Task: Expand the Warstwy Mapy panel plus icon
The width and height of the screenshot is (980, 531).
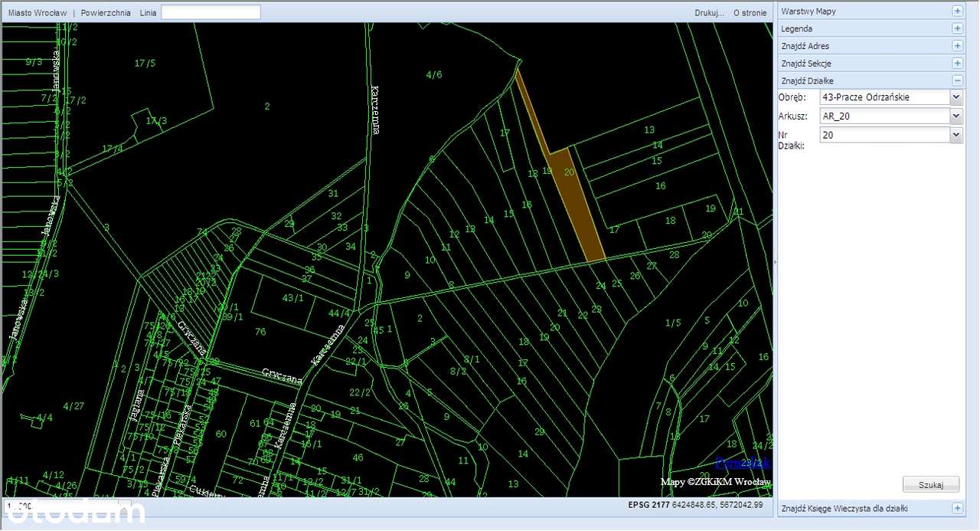Action: [x=957, y=11]
